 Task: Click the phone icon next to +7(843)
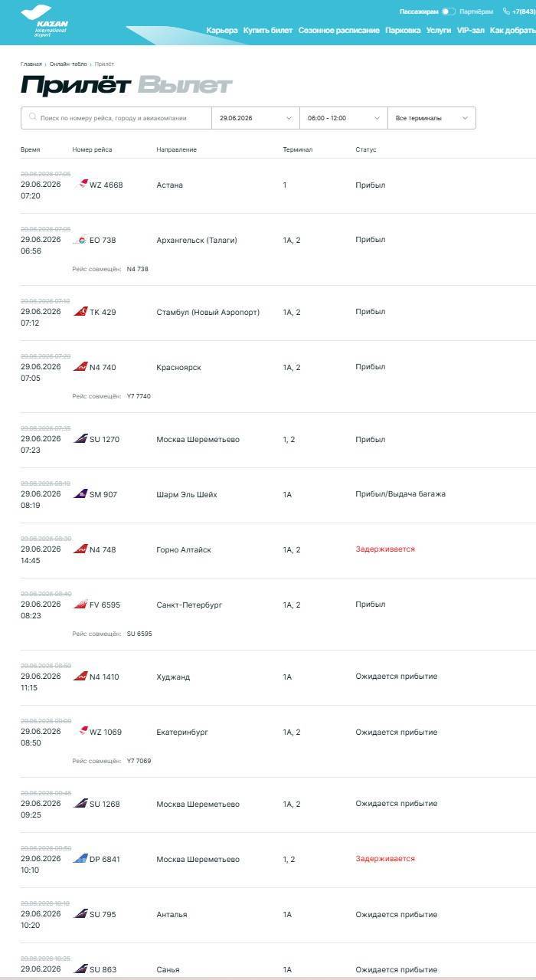click(506, 11)
